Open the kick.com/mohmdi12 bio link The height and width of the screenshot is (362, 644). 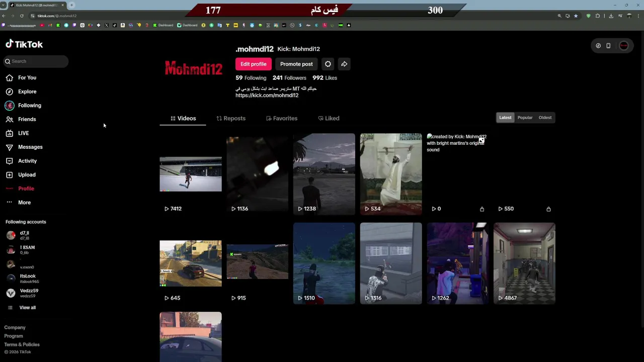pos(267,96)
